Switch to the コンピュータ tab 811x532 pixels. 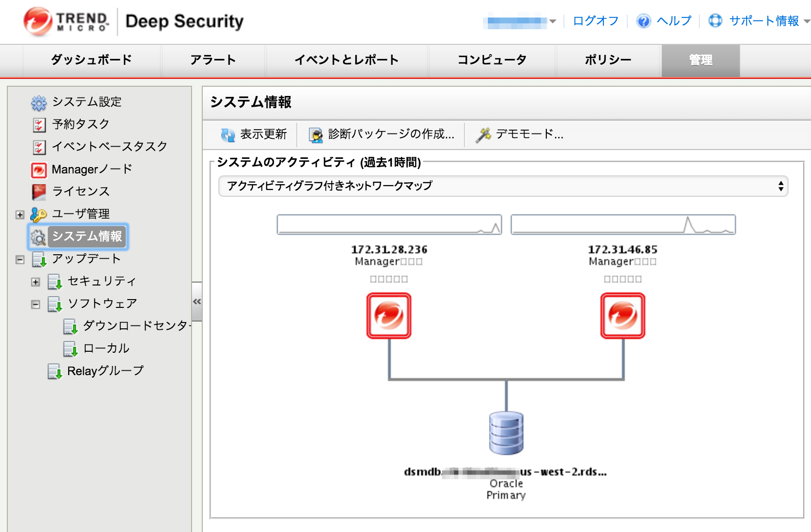[492, 60]
